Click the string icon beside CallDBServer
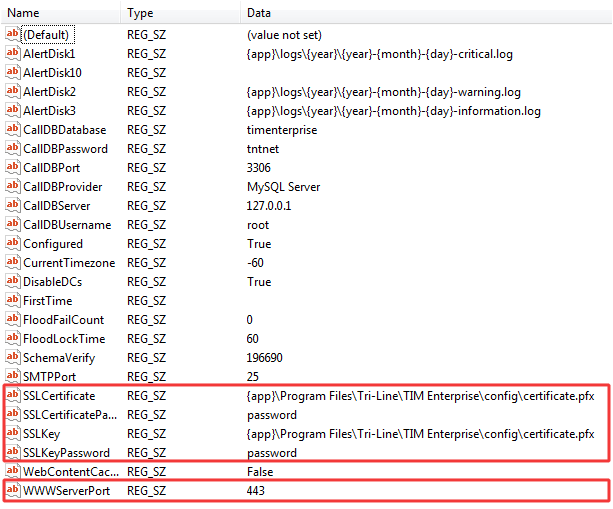Screen dimensions: 613x509 click(13, 205)
